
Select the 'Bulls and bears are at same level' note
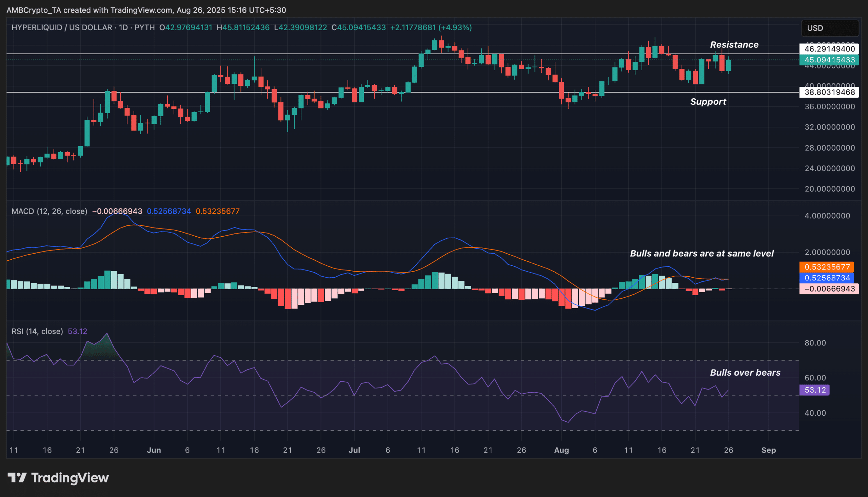pyautogui.click(x=702, y=253)
